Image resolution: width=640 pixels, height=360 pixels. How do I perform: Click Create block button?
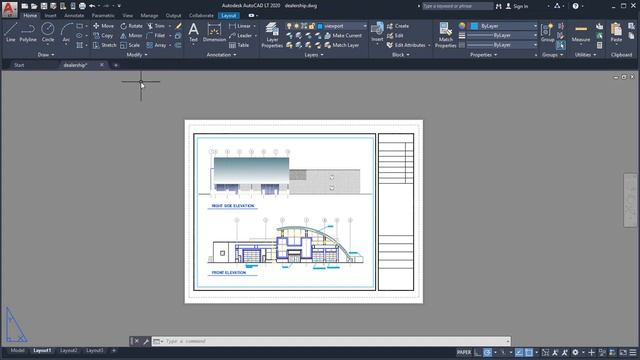[398, 26]
